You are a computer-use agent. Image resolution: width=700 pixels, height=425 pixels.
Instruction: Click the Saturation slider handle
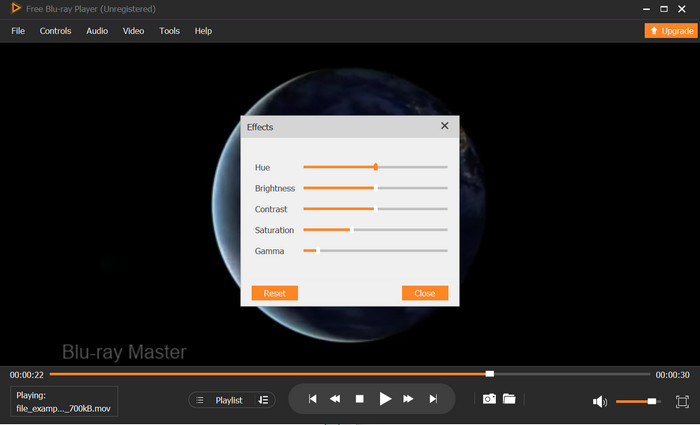(352, 229)
